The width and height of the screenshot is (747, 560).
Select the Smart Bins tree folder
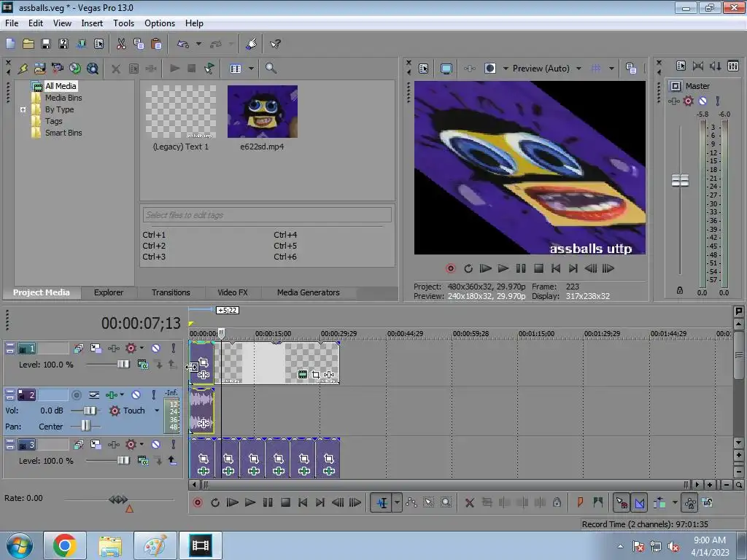[63, 133]
